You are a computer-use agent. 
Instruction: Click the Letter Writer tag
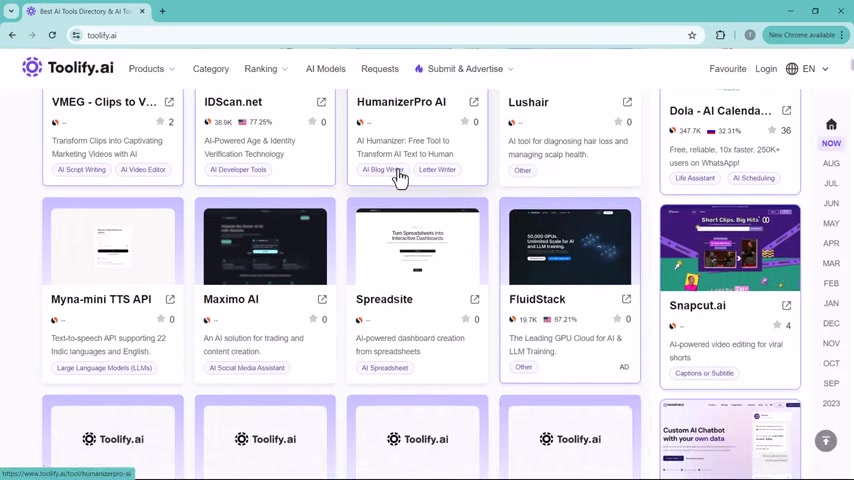[x=437, y=170]
